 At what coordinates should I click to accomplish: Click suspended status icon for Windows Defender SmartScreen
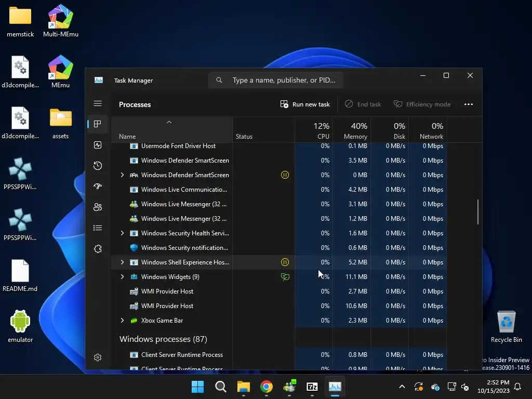(285, 175)
